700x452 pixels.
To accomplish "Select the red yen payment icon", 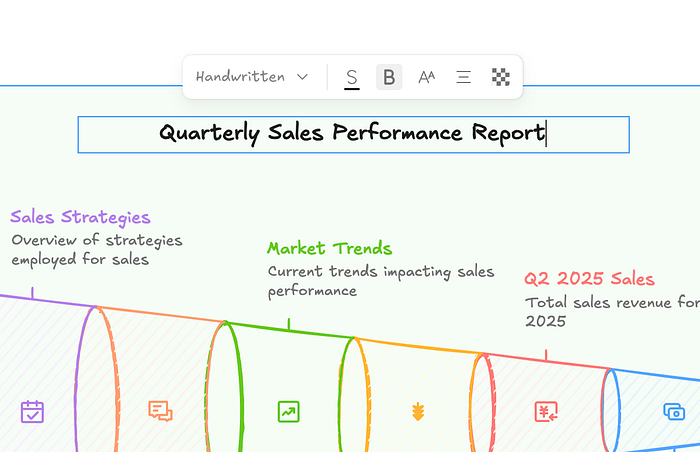I will click(x=546, y=411).
